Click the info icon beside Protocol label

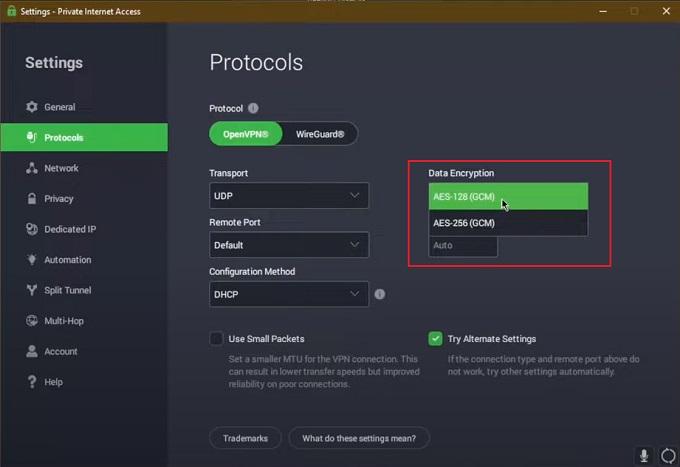click(x=253, y=108)
